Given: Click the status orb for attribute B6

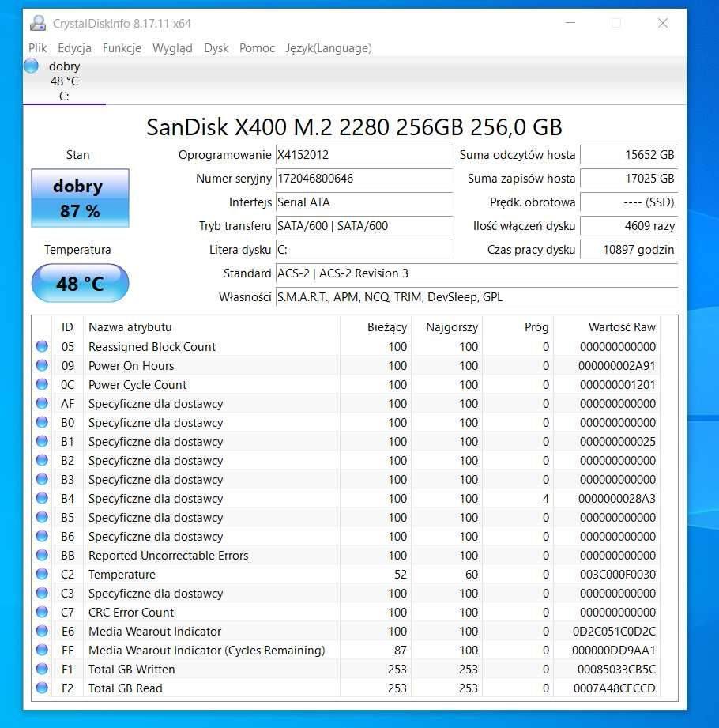Looking at the screenshot, I should [42, 536].
